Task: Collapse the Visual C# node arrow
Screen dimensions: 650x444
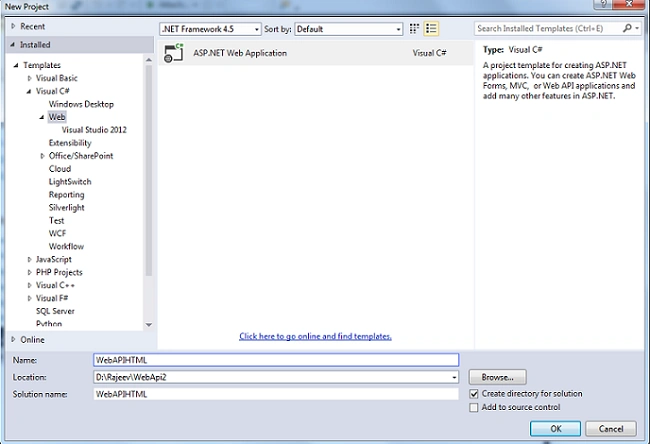Action: tap(29, 91)
